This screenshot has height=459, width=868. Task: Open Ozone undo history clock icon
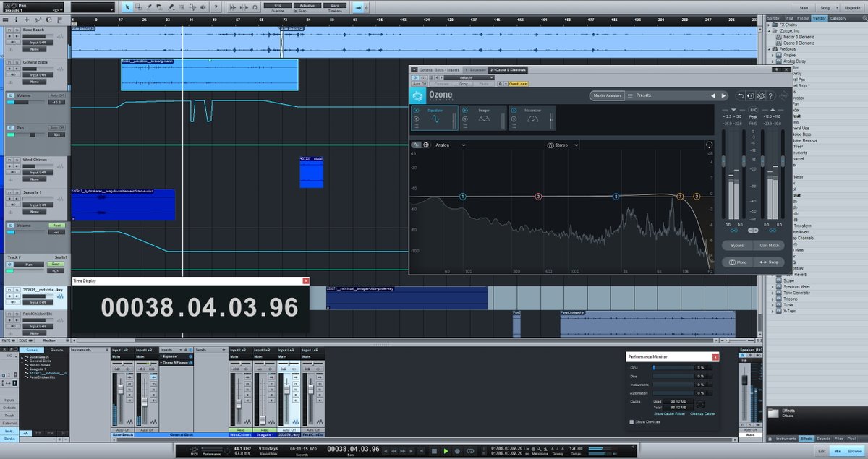coord(751,95)
